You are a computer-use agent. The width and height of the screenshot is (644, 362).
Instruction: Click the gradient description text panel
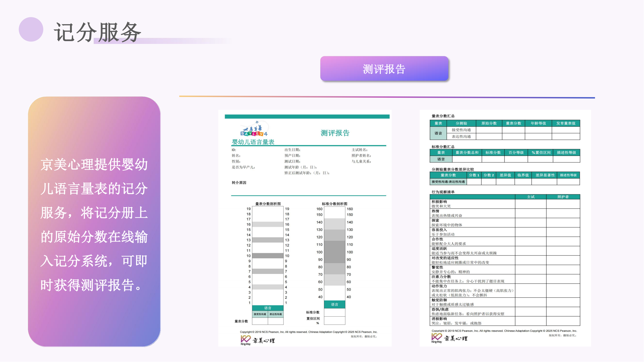(x=94, y=221)
